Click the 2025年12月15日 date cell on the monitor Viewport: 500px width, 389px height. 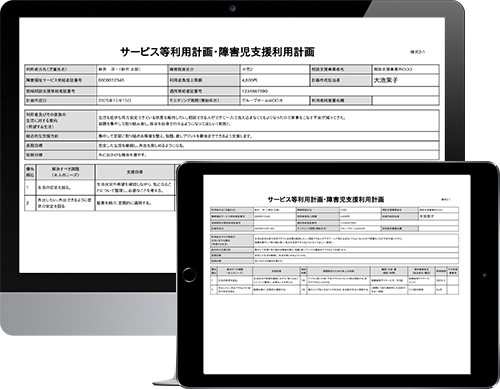coord(132,100)
